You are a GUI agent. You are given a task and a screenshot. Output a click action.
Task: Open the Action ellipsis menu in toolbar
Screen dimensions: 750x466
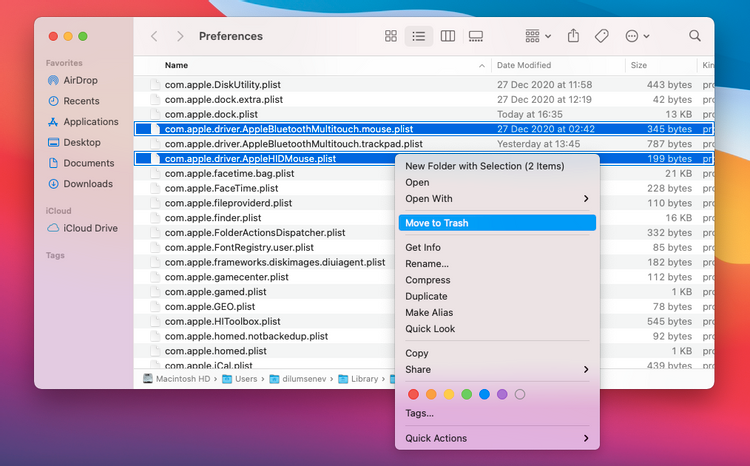[636, 36]
